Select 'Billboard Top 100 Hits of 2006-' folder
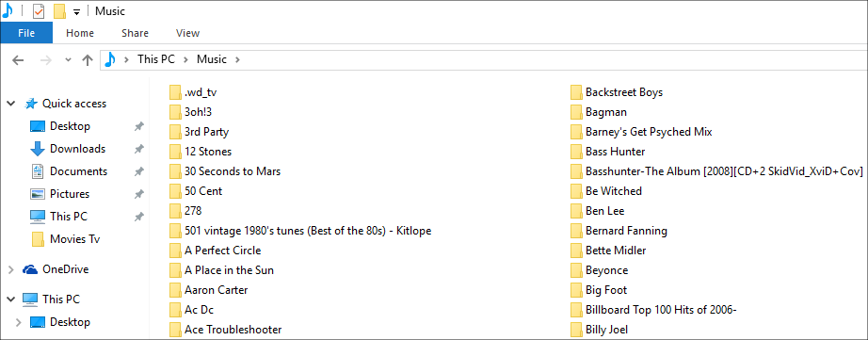Viewport: 868px width, 340px height. [661, 310]
